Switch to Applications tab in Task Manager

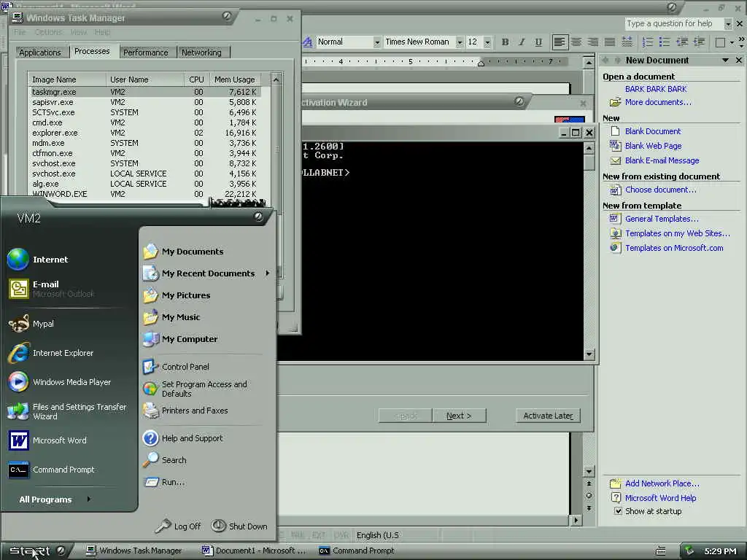click(x=40, y=52)
